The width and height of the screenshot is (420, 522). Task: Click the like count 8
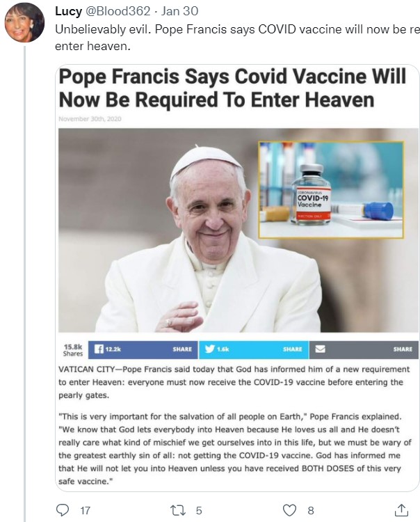(x=311, y=511)
